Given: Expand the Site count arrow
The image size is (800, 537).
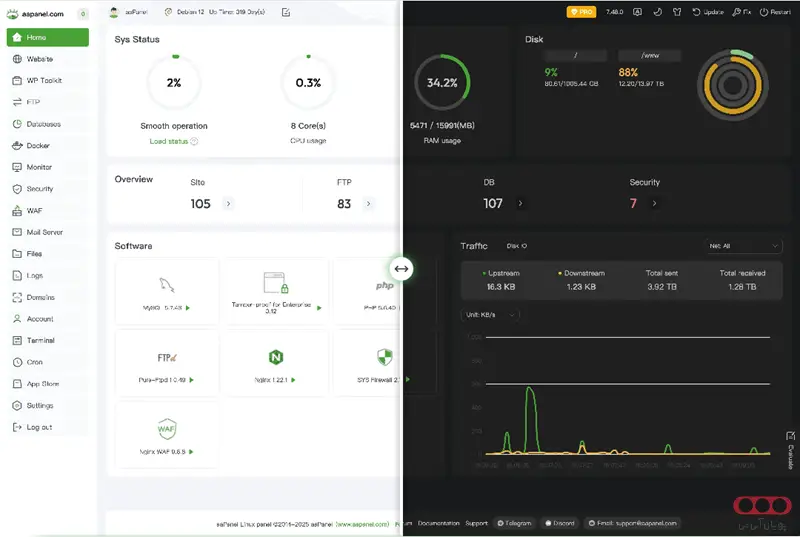Looking at the screenshot, I should (x=228, y=203).
